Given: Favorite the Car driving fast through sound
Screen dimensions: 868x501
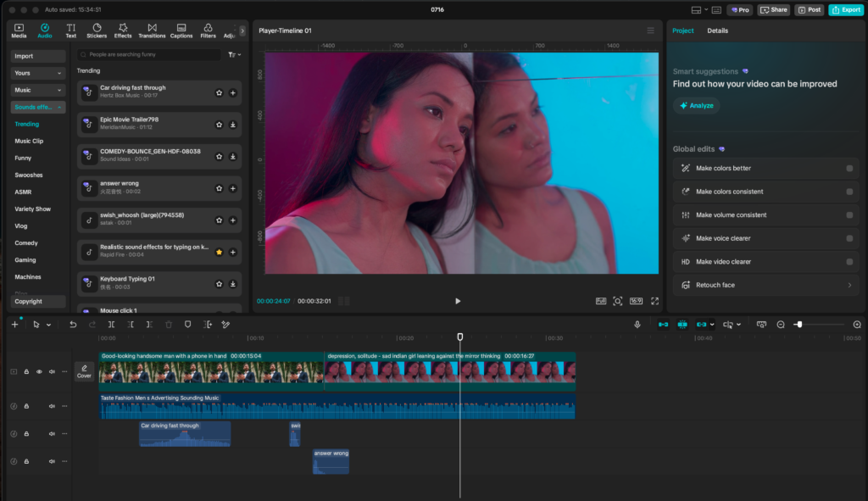Looking at the screenshot, I should (x=220, y=93).
